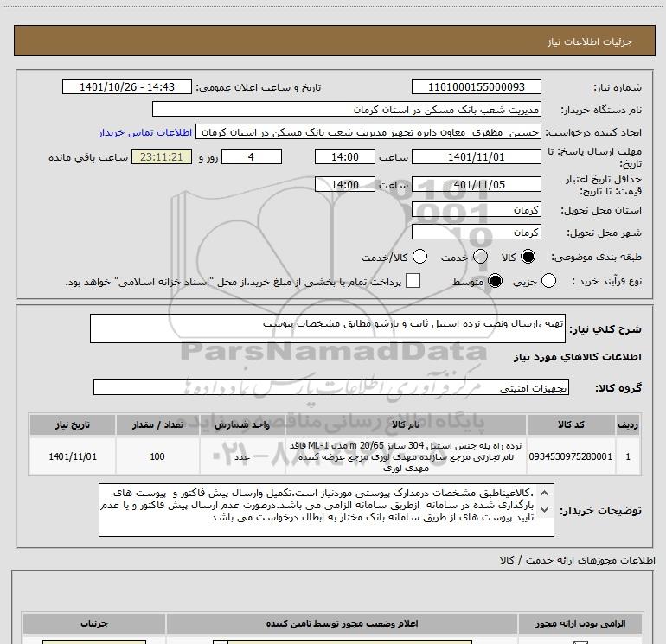Viewport: 666px width, 644px height.
Task: Open the buyer contact information link
Action: click(x=145, y=132)
